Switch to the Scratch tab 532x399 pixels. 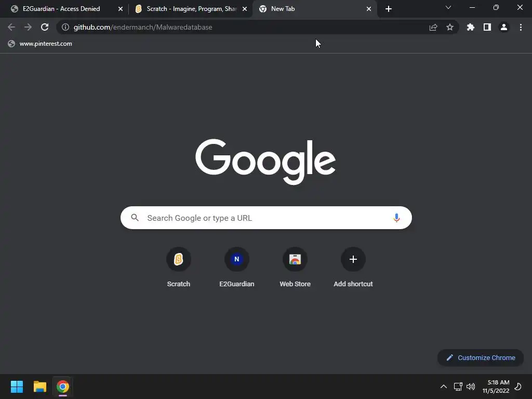coord(192,9)
